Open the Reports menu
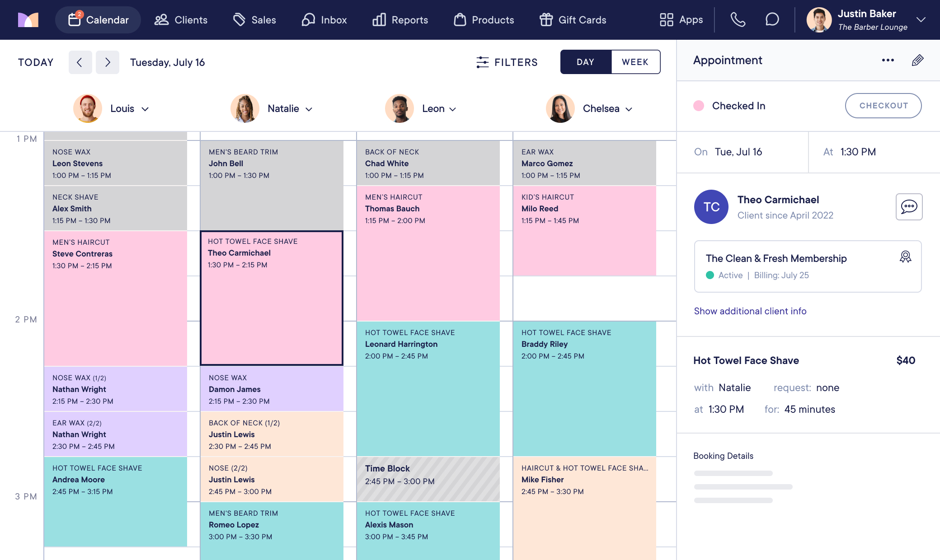The width and height of the screenshot is (940, 560). point(400,20)
